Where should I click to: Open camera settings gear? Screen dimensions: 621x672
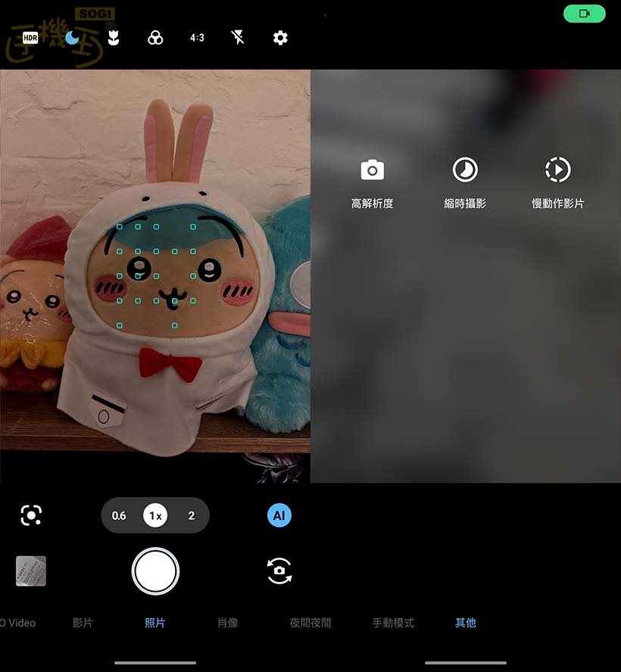point(280,38)
